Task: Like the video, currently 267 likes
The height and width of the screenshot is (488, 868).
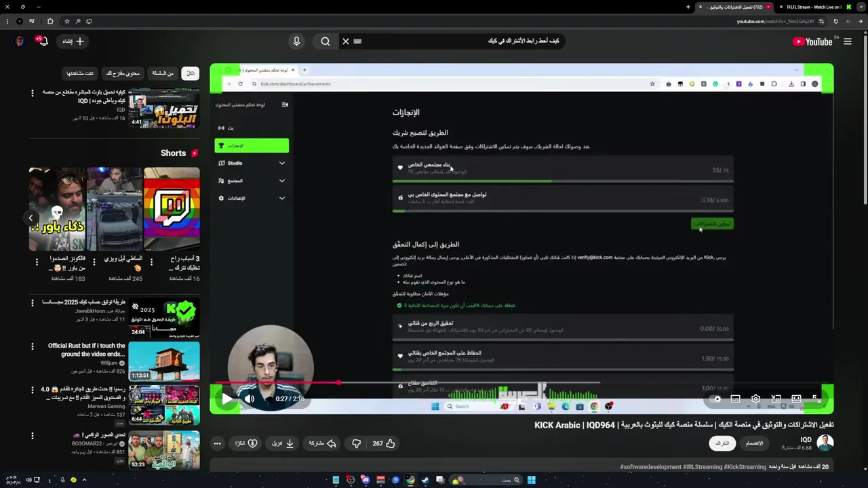Action: [x=383, y=443]
